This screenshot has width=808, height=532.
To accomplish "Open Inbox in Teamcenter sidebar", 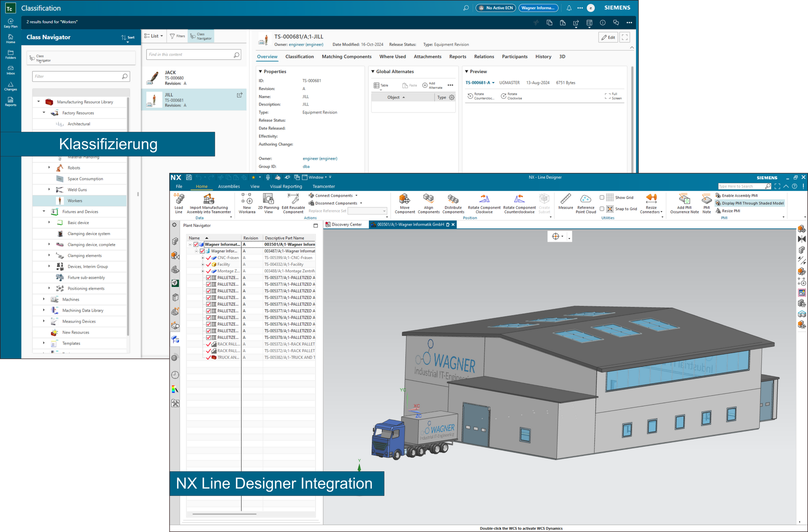I will [x=11, y=70].
